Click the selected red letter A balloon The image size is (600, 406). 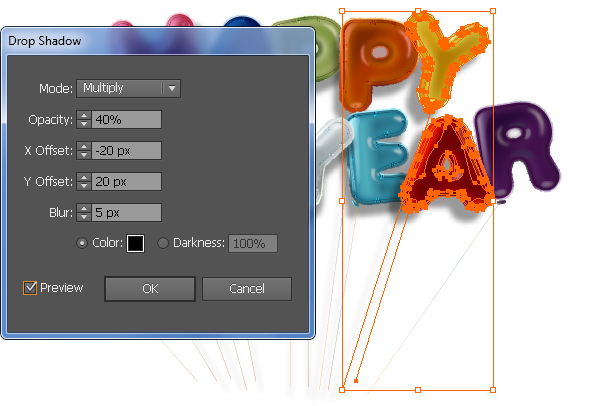pos(446,165)
